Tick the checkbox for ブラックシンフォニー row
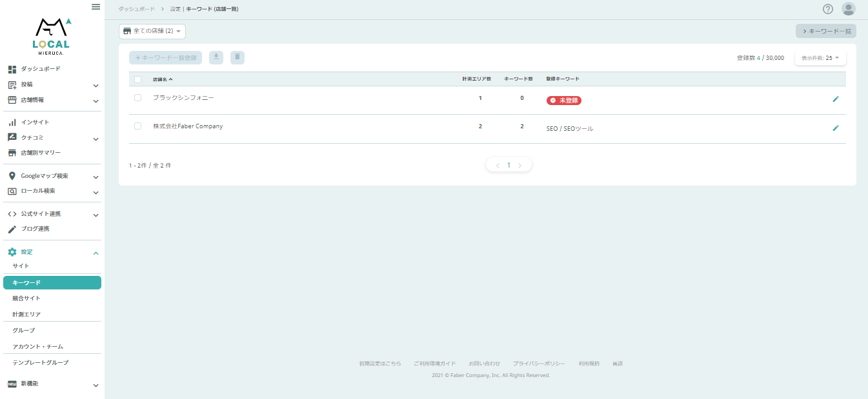Image resolution: width=868 pixels, height=399 pixels. [x=137, y=98]
